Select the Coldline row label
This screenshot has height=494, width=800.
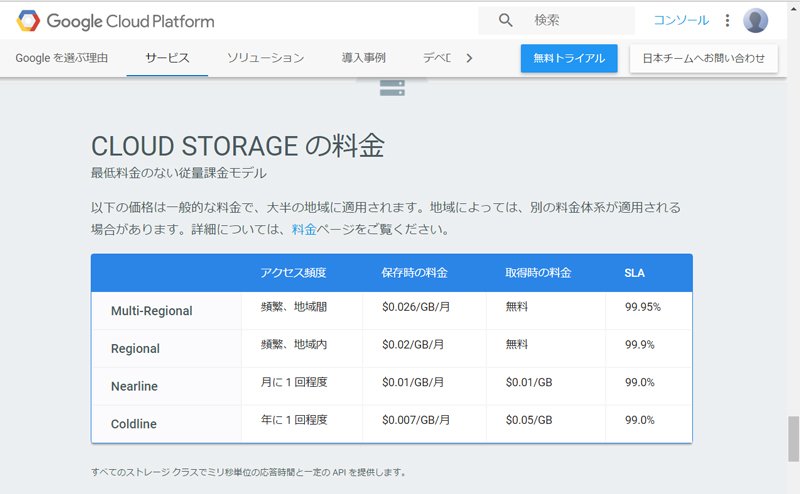134,424
